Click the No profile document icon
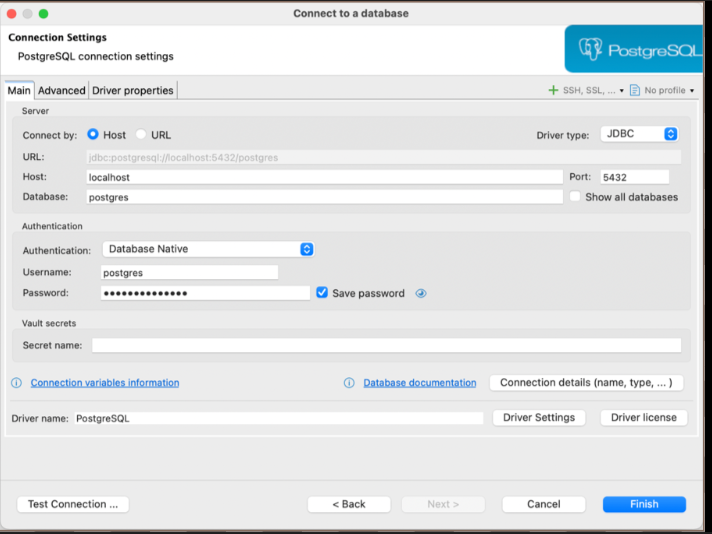This screenshot has width=712, height=534. 635,90
